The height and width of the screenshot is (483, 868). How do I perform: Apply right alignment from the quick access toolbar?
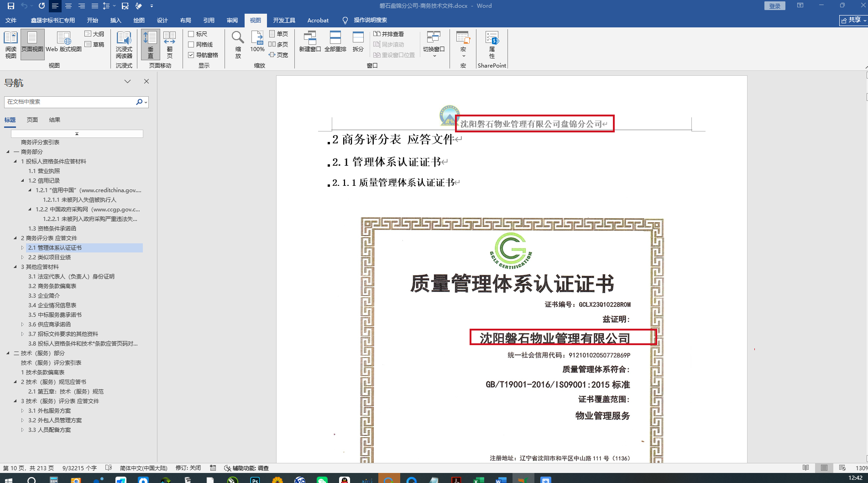tap(82, 6)
